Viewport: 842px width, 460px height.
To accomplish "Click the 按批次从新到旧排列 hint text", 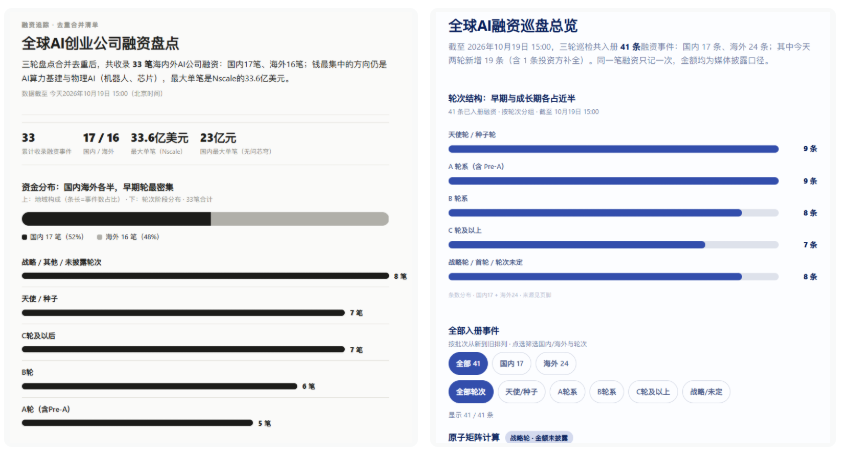I will pyautogui.click(x=518, y=344).
